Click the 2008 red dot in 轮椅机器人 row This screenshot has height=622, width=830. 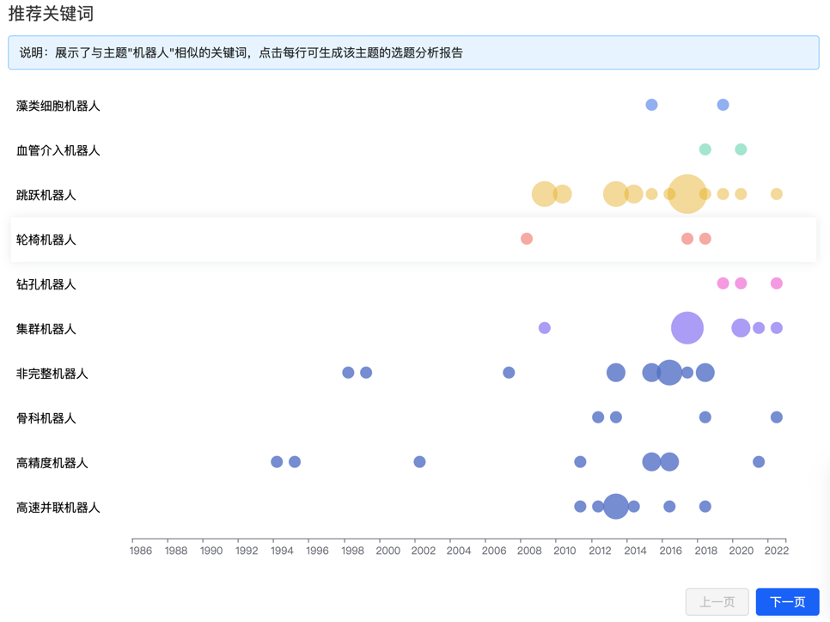click(x=526, y=238)
